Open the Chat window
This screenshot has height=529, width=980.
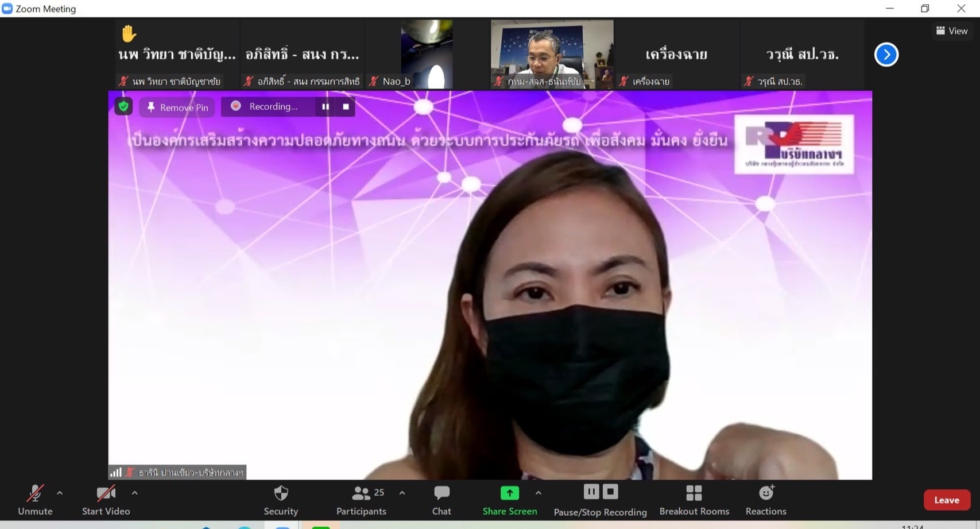441,500
